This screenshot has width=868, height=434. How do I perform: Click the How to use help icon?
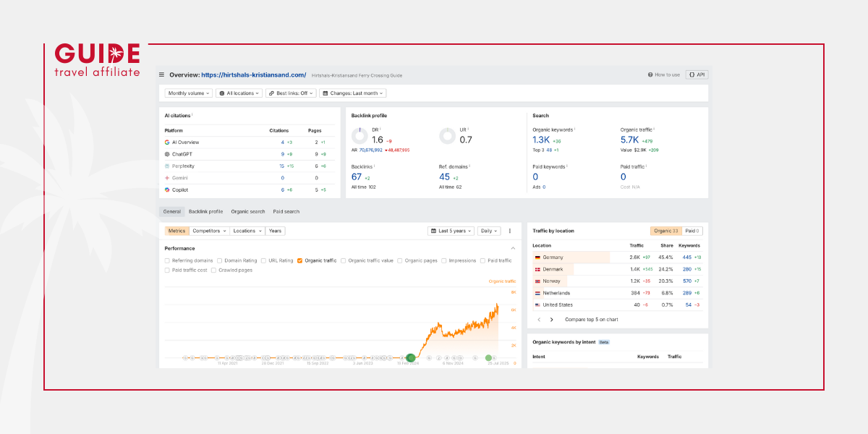(650, 75)
